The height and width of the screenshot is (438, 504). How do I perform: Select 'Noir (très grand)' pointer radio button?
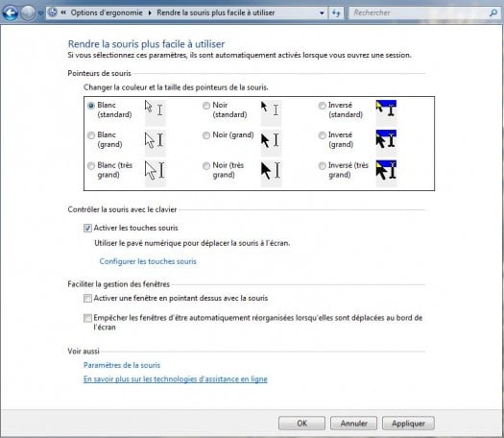click(x=206, y=165)
